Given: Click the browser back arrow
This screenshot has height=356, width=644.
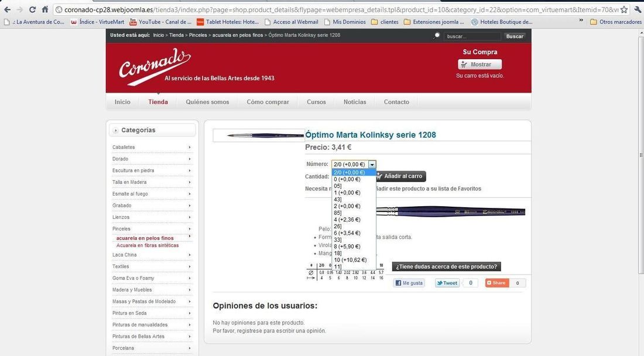Looking at the screenshot, I should (7, 9).
